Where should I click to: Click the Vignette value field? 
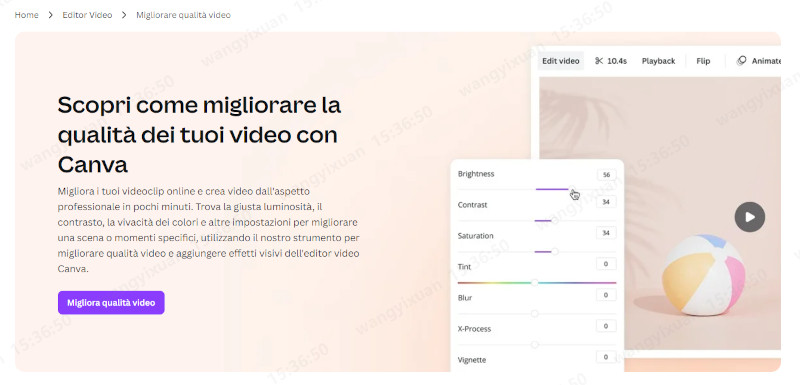tap(606, 357)
